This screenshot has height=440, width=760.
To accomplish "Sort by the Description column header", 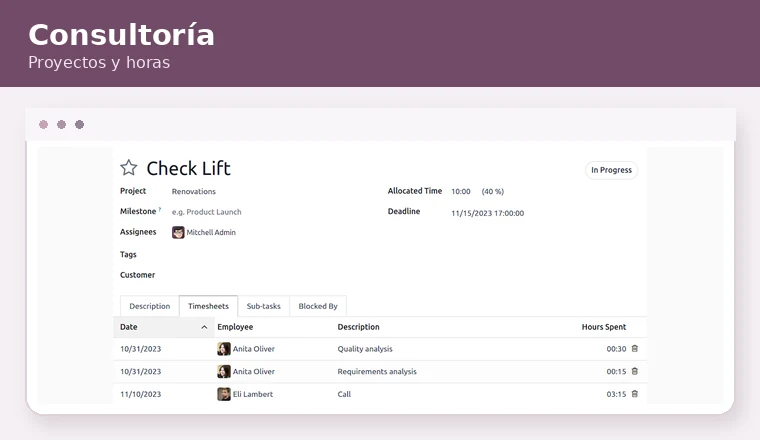I will [359, 327].
